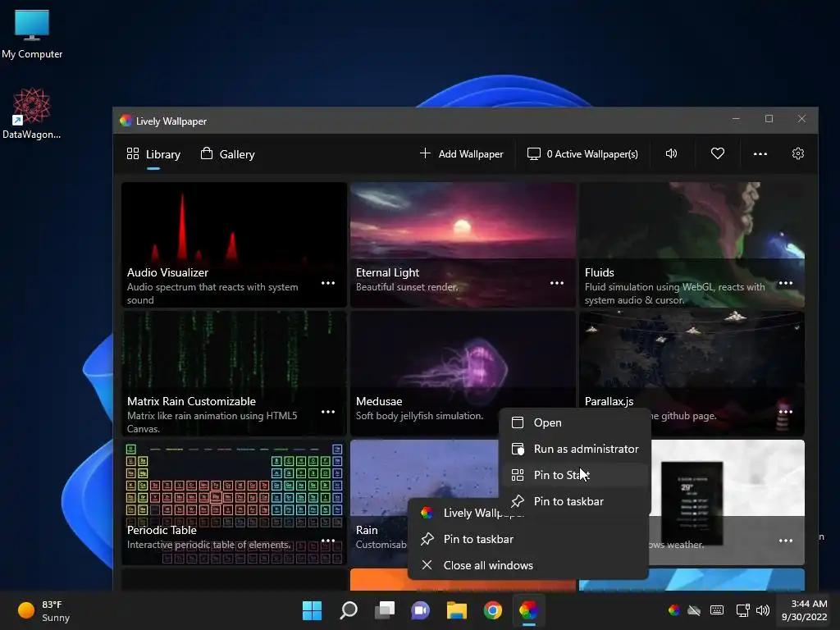This screenshot has width=840, height=630.
Task: Click the Gallery bag icon
Action: [206, 153]
